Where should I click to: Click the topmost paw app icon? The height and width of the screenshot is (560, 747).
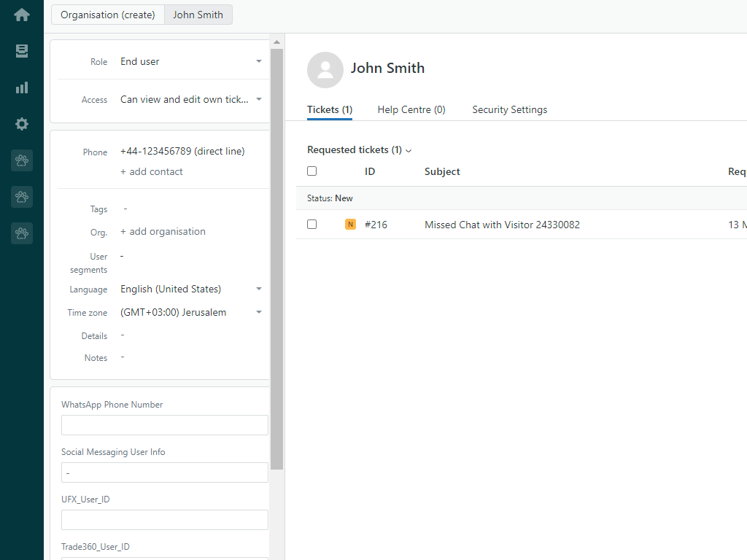[22, 160]
